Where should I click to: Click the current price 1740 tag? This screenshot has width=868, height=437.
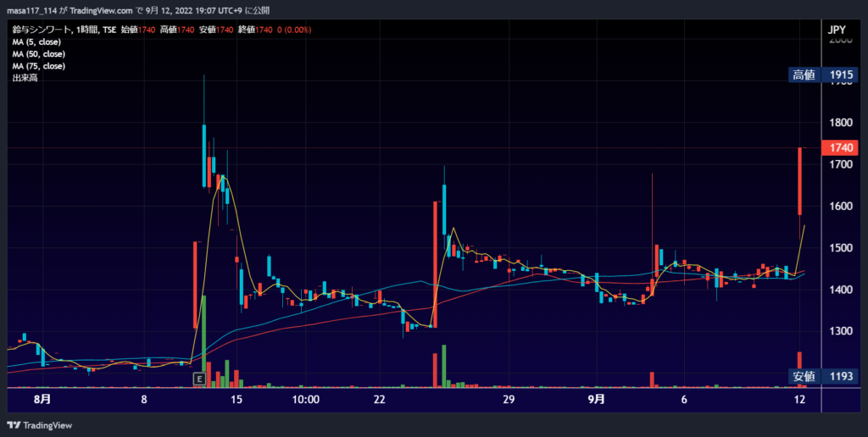tap(840, 147)
